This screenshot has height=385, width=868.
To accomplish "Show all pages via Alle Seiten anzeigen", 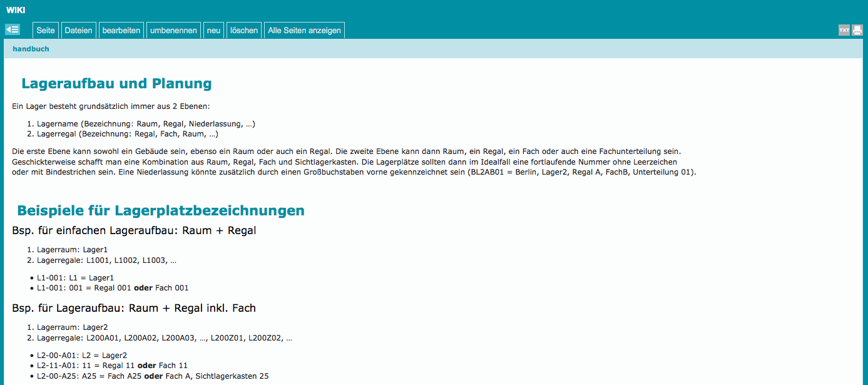I will tap(304, 31).
